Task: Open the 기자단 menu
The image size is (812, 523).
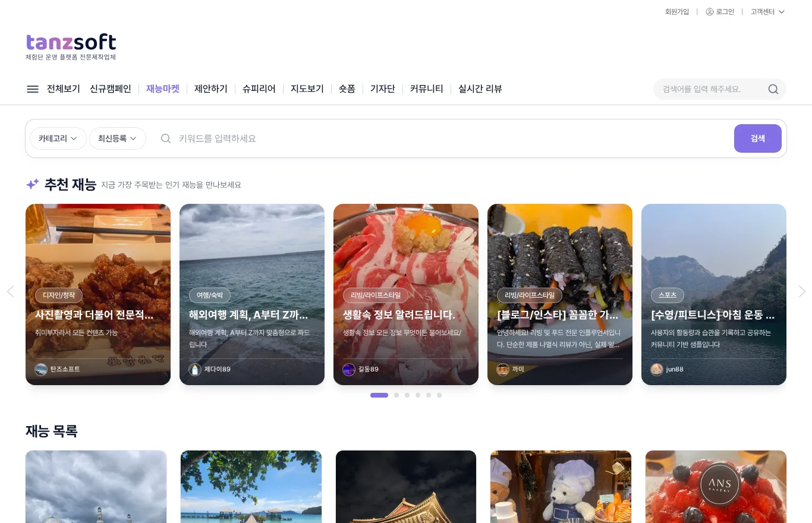Action: click(x=383, y=89)
